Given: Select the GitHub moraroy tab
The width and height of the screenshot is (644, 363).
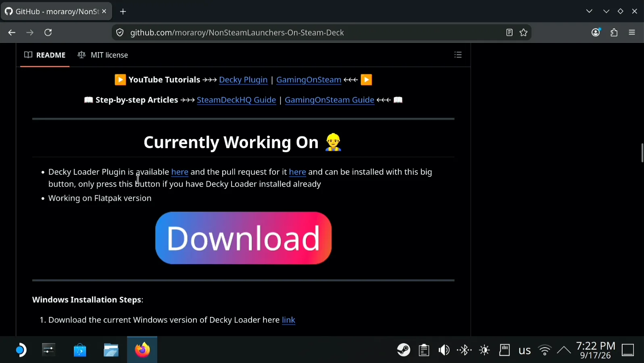Looking at the screenshot, I should (56, 11).
